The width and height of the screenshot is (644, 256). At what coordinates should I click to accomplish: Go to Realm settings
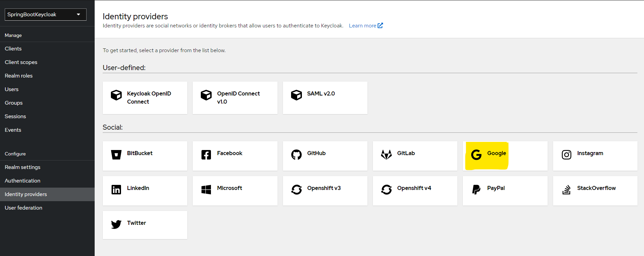(x=47, y=167)
